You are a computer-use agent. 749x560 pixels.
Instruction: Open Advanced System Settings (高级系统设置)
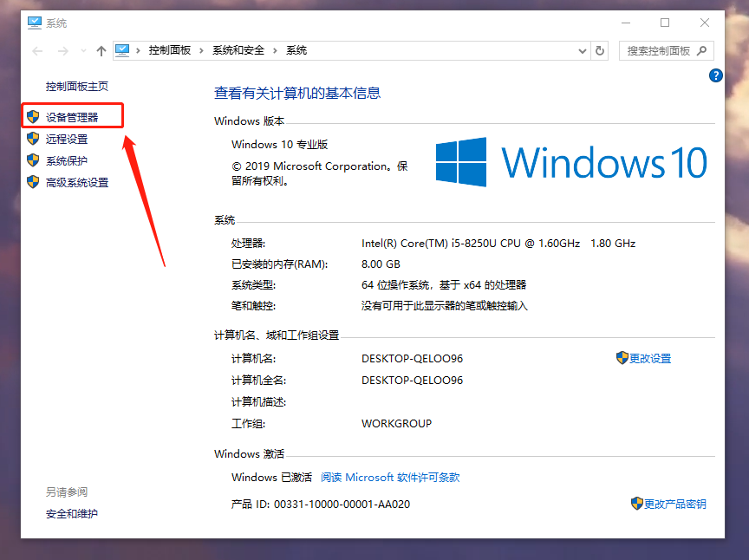(77, 183)
